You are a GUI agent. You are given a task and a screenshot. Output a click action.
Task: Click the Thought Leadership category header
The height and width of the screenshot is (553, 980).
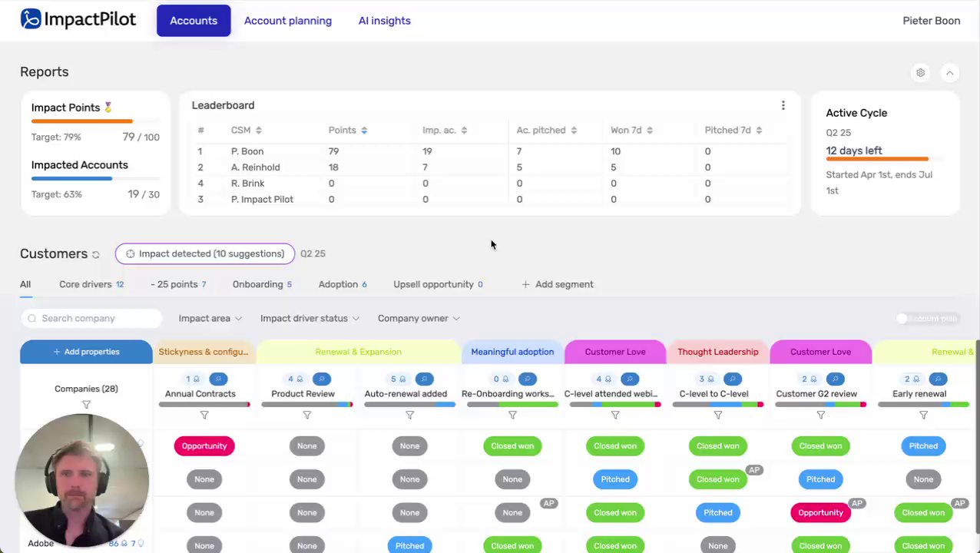718,352
